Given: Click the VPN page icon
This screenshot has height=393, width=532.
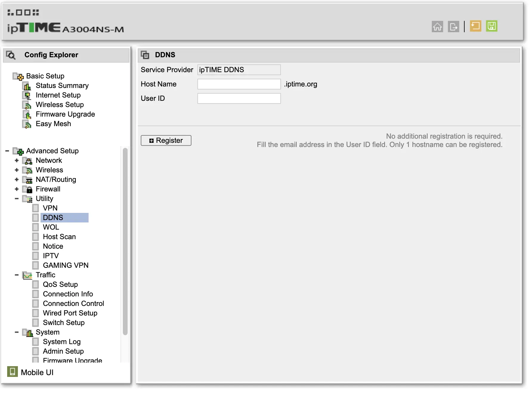Looking at the screenshot, I should coord(35,208).
